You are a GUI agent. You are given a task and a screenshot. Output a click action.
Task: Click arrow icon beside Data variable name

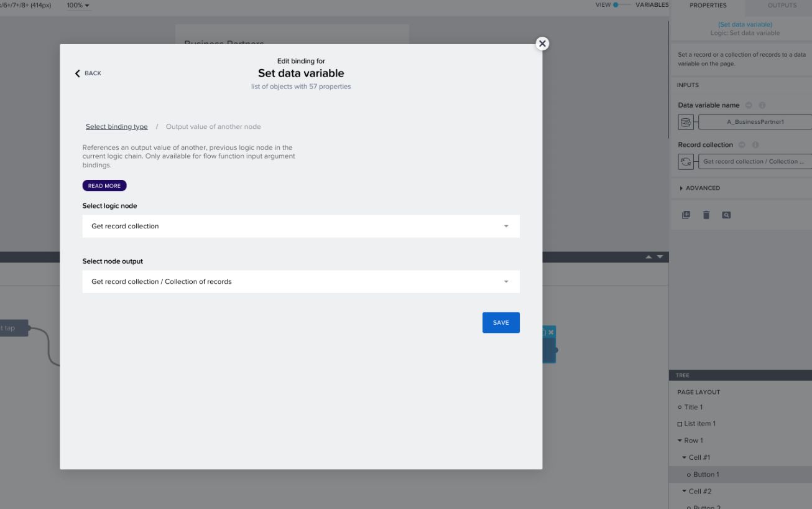(x=749, y=105)
